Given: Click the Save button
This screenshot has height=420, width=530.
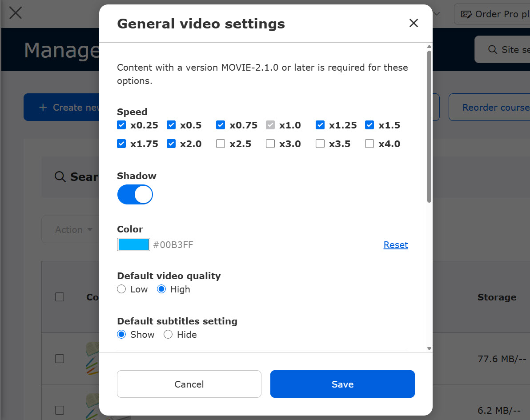Looking at the screenshot, I should 342,384.
